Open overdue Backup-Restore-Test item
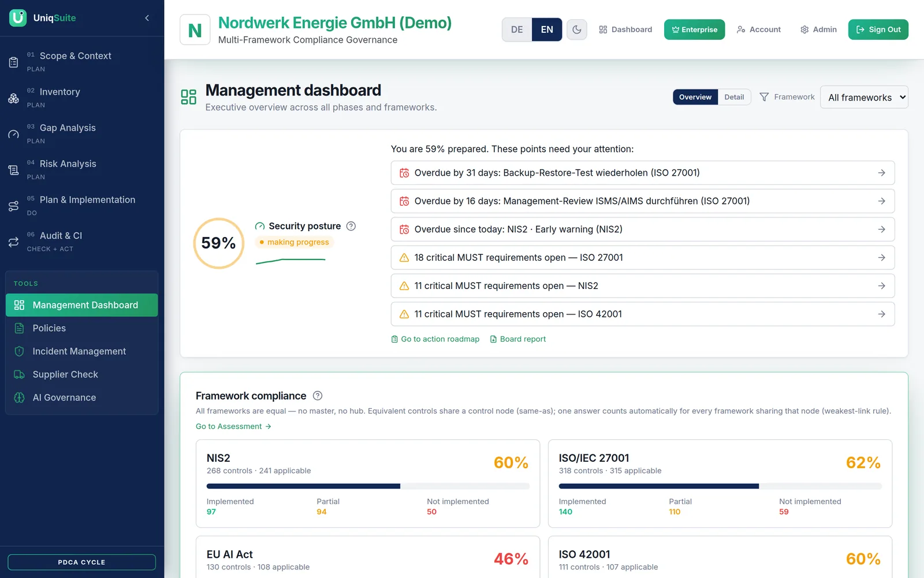Screen dimensions: 924x578 coord(643,173)
